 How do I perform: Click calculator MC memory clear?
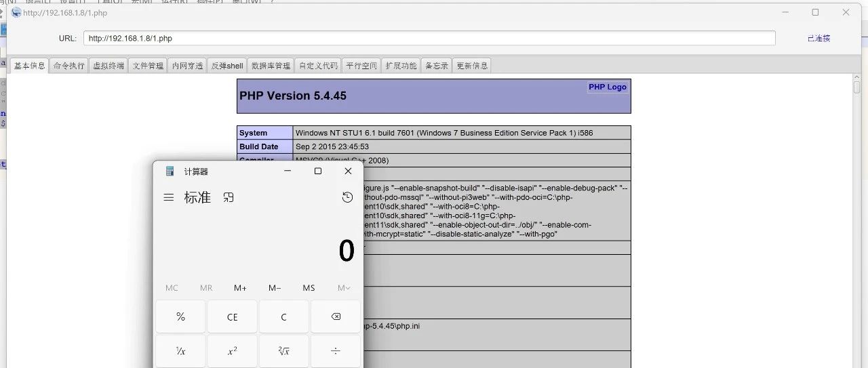click(x=172, y=288)
